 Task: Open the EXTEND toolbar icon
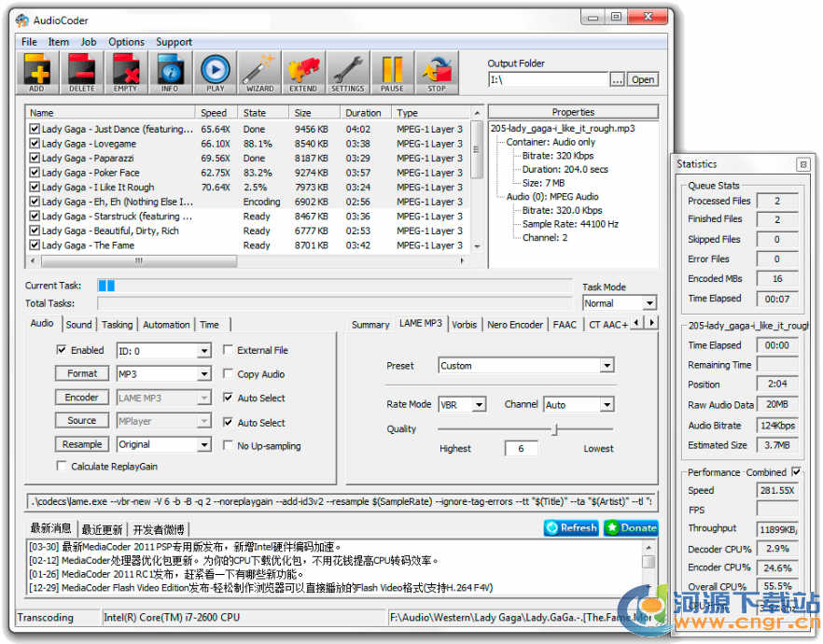point(303,73)
